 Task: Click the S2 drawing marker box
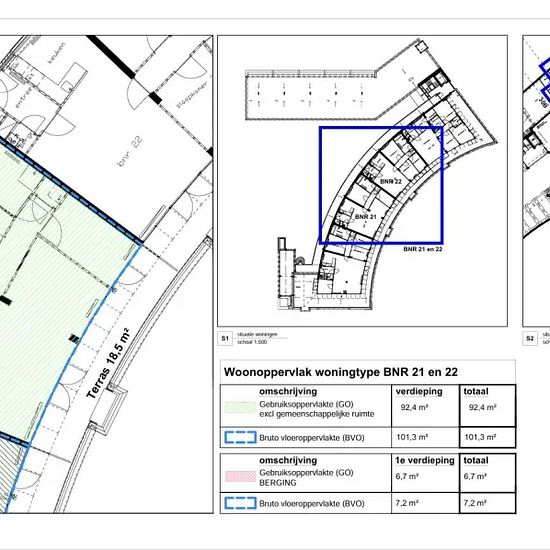530,338
